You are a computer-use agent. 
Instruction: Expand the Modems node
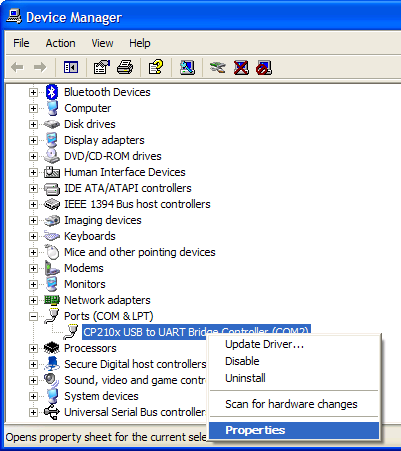pos(33,268)
